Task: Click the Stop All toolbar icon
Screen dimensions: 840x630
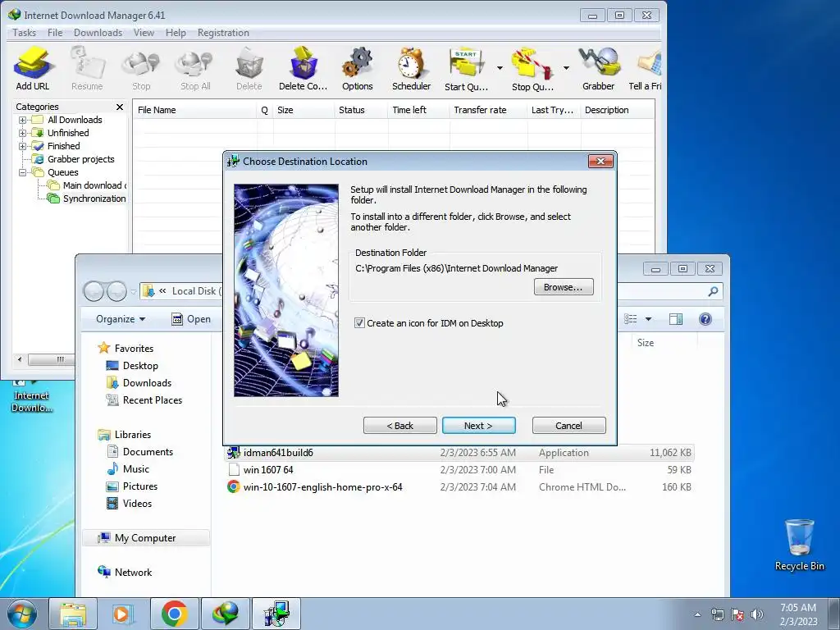Action: click(195, 69)
